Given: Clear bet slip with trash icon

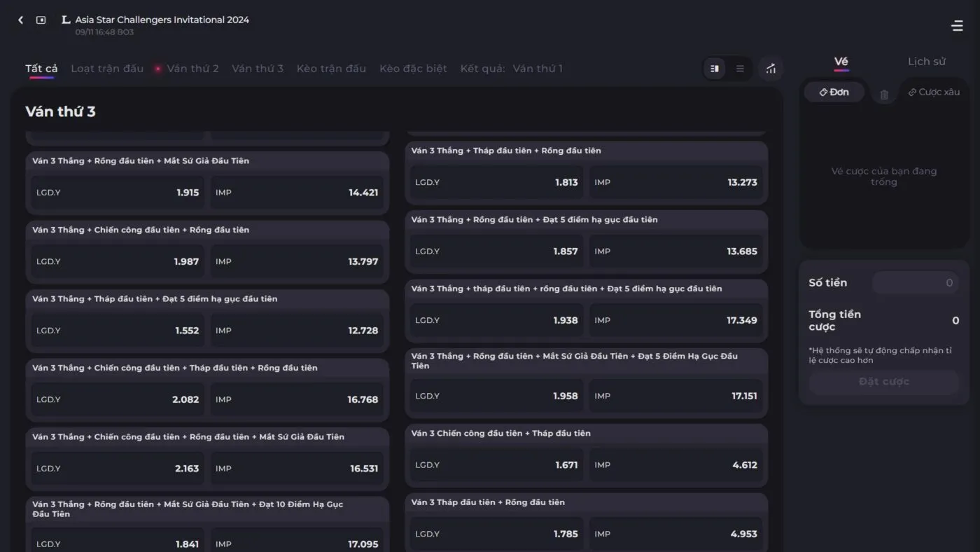Looking at the screenshot, I should click(884, 95).
